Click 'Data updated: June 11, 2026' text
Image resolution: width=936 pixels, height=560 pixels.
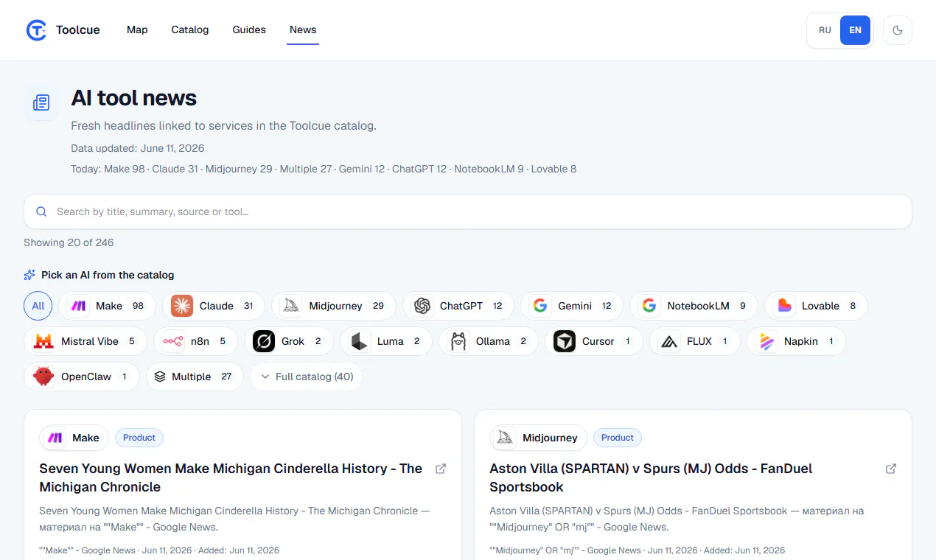[x=138, y=148]
